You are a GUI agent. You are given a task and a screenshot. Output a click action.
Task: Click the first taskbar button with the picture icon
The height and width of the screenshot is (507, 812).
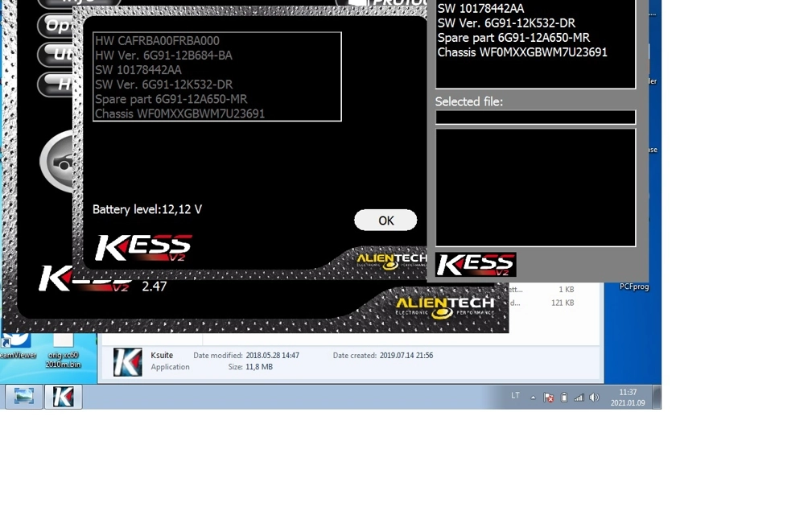point(24,397)
